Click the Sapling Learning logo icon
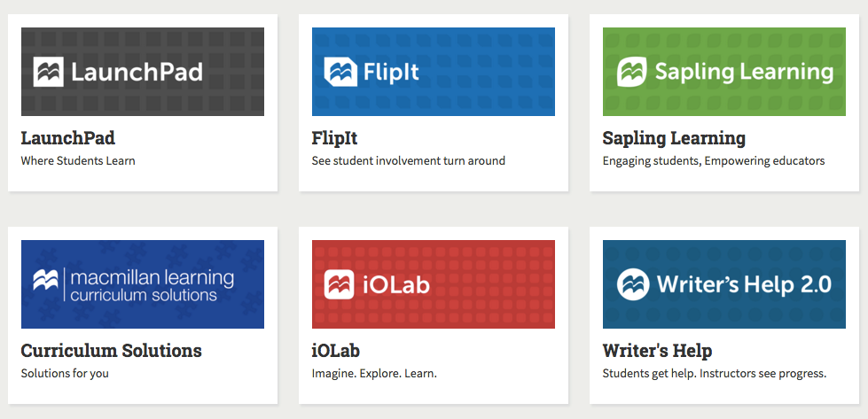868x419 pixels. (x=632, y=72)
